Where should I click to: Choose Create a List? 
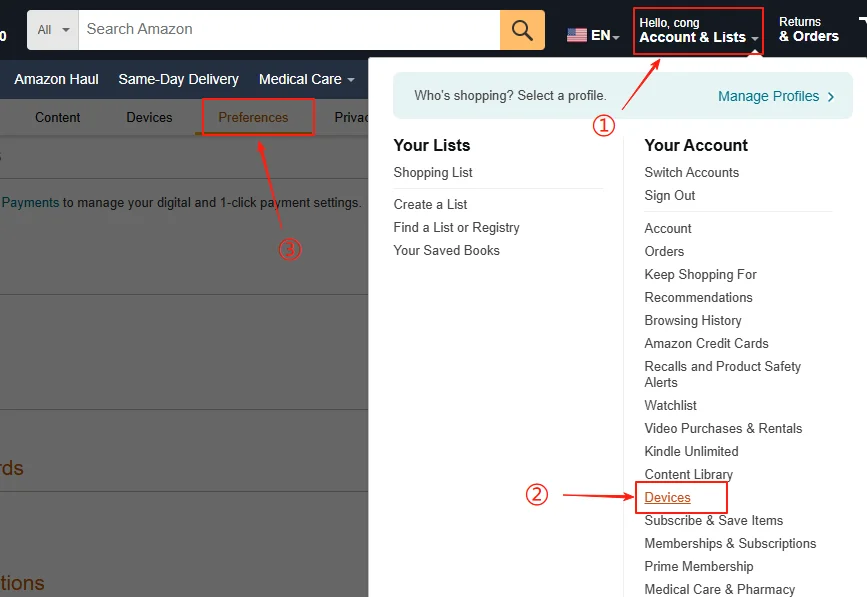[430, 205]
